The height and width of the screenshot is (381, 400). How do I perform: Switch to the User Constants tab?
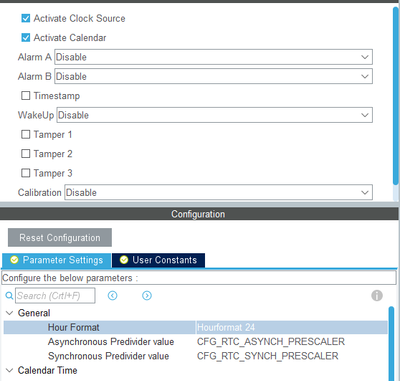coord(158,260)
